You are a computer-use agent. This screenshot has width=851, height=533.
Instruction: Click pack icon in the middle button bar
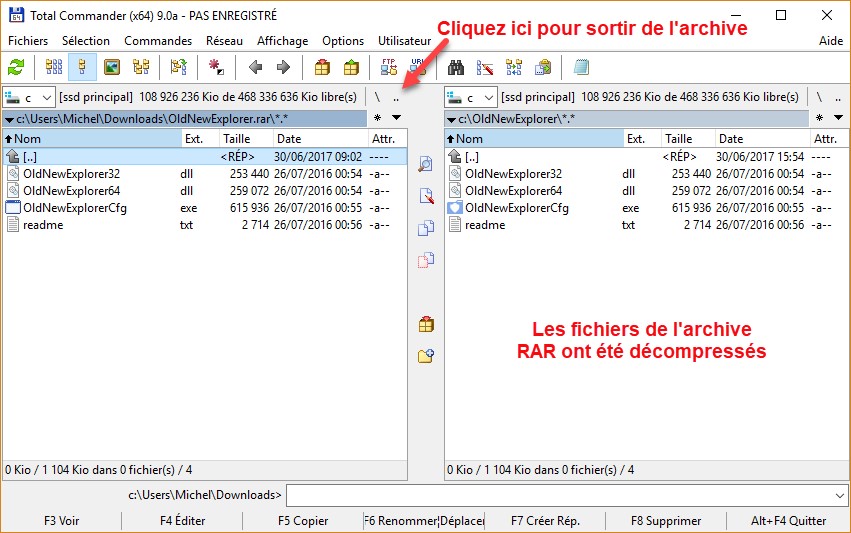(426, 325)
